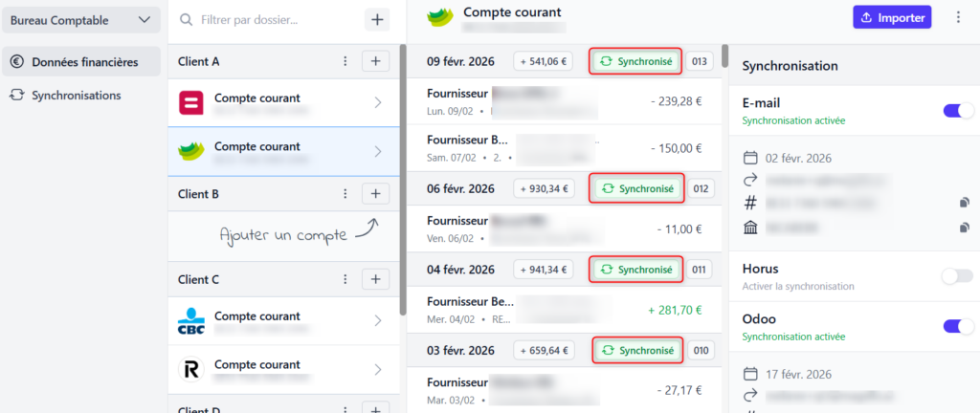Open Synchronisations in the sidebar
The height and width of the screenshot is (413, 980).
(76, 96)
